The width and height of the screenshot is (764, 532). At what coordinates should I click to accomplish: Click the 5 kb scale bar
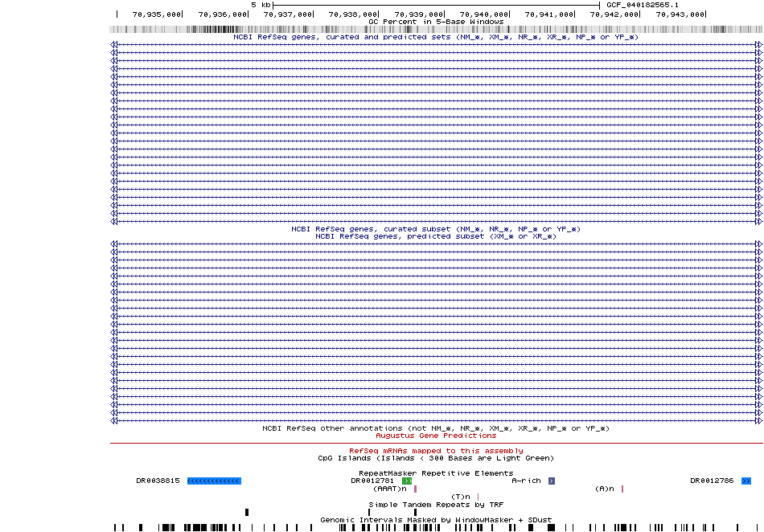click(x=436, y=5)
